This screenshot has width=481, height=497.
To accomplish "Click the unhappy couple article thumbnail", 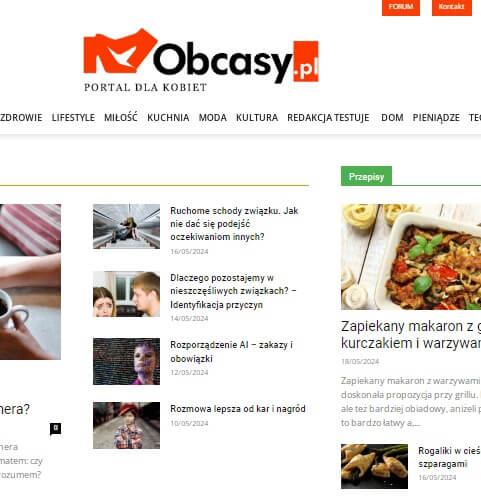I will pyautogui.click(x=126, y=294).
